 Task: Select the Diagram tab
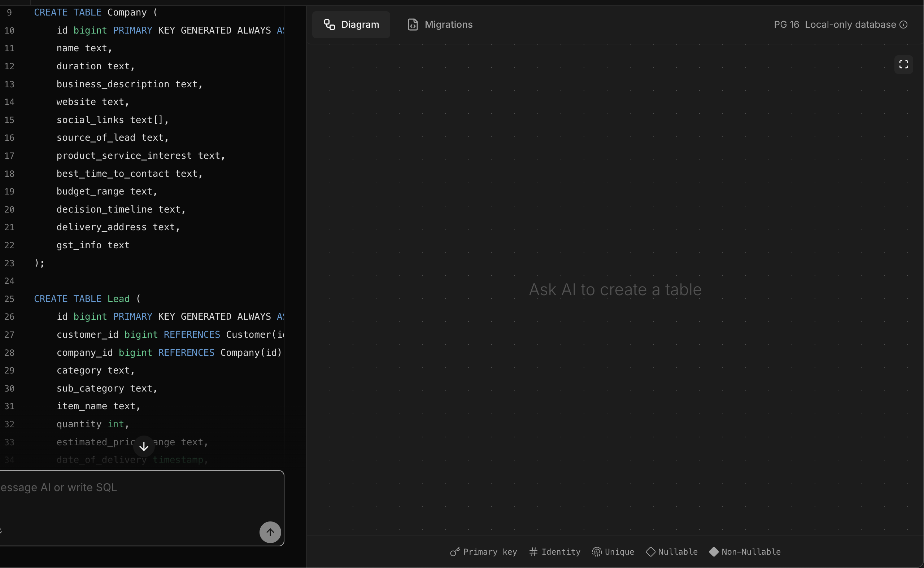point(351,25)
